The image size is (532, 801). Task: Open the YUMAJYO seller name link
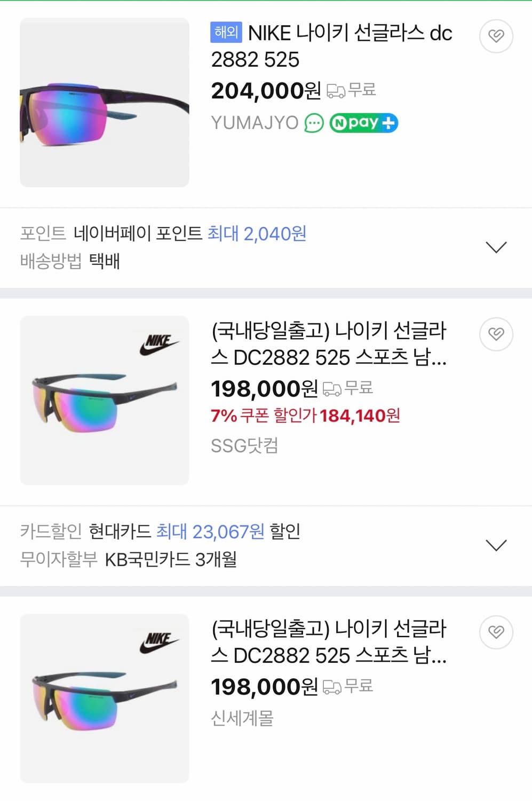click(x=255, y=123)
